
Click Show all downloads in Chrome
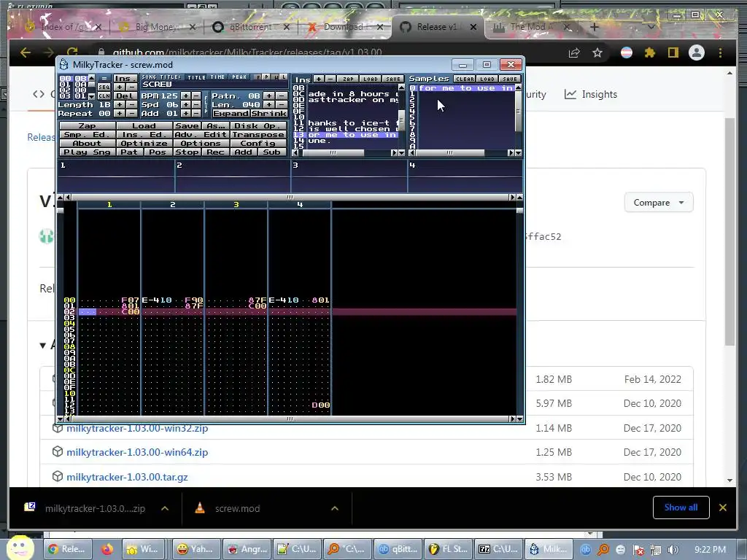tap(681, 507)
